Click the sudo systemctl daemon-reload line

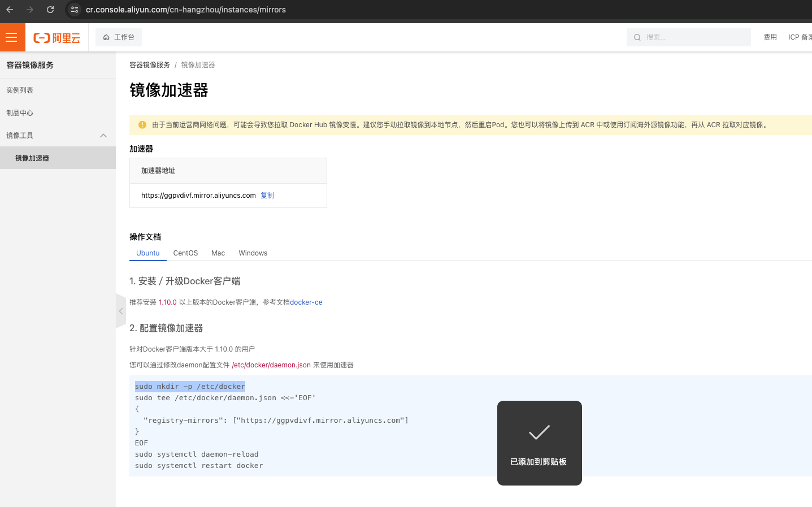coord(197,454)
